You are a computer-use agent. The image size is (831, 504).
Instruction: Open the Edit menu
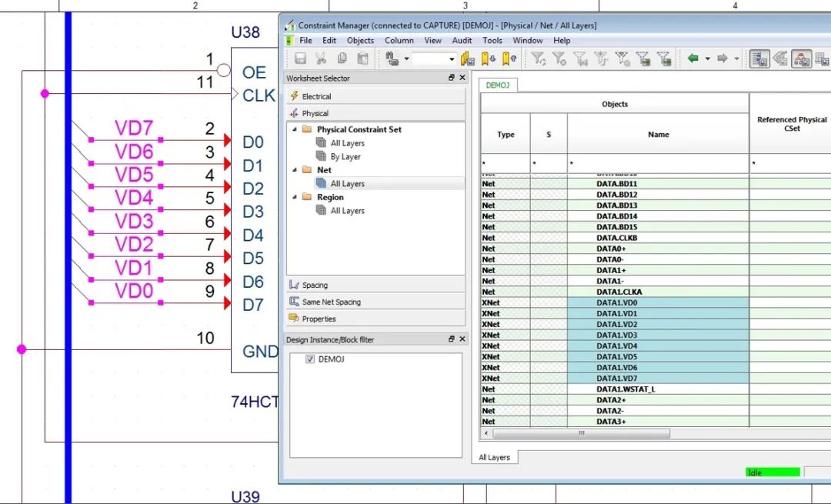click(329, 40)
